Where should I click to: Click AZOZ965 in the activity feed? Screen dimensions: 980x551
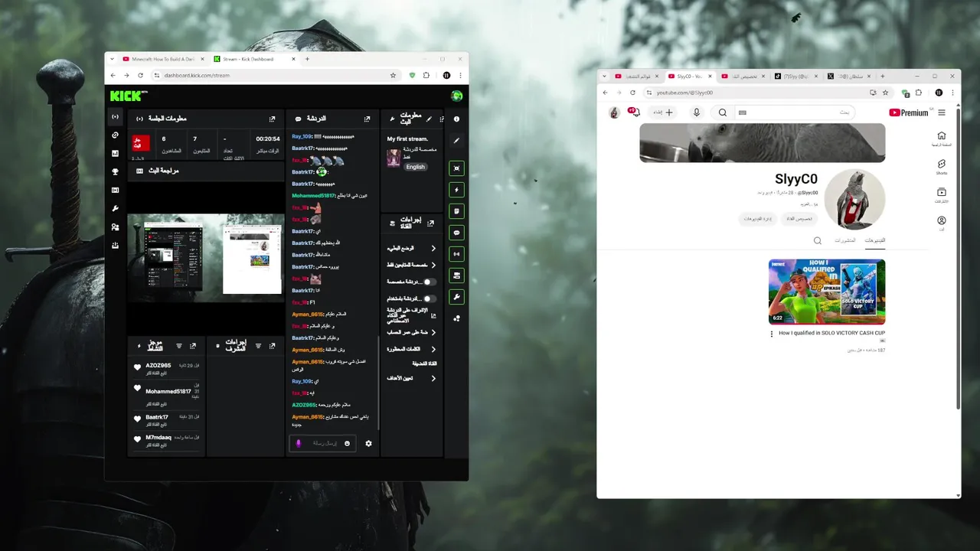tap(158, 365)
